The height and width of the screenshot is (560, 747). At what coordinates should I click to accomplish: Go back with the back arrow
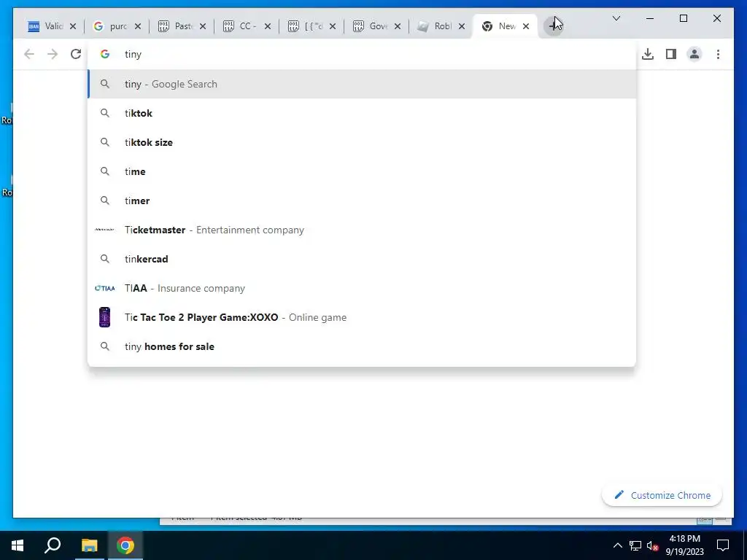29,54
